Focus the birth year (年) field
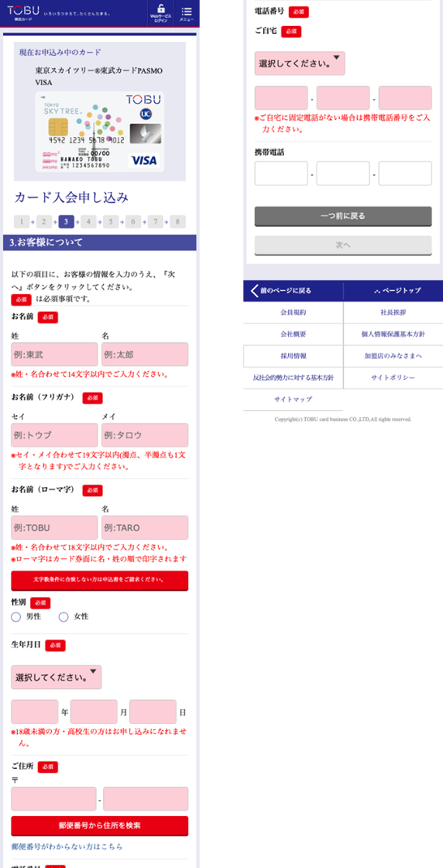This screenshot has width=443, height=868. click(x=34, y=712)
